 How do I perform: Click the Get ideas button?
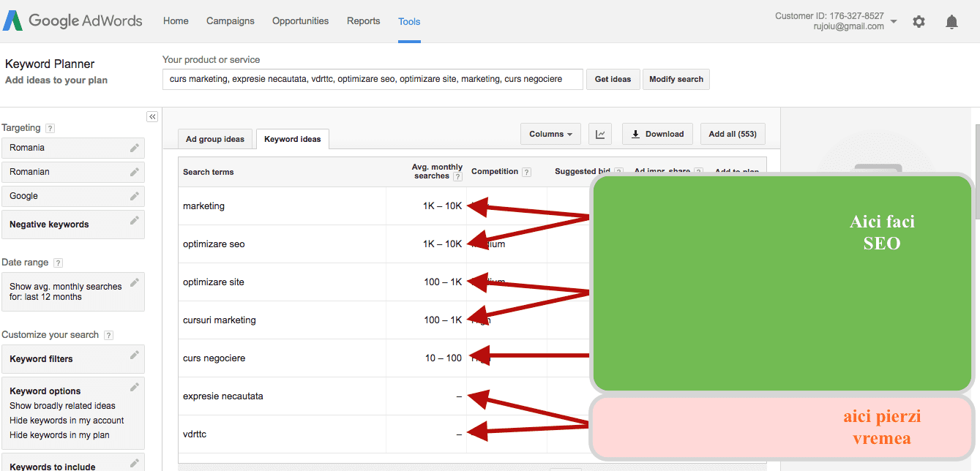tap(613, 79)
